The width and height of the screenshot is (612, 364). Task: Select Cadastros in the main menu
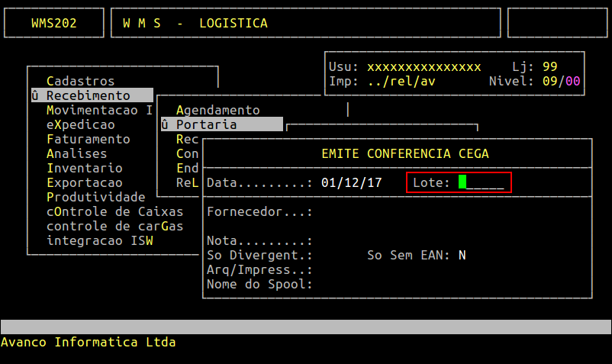click(x=80, y=81)
